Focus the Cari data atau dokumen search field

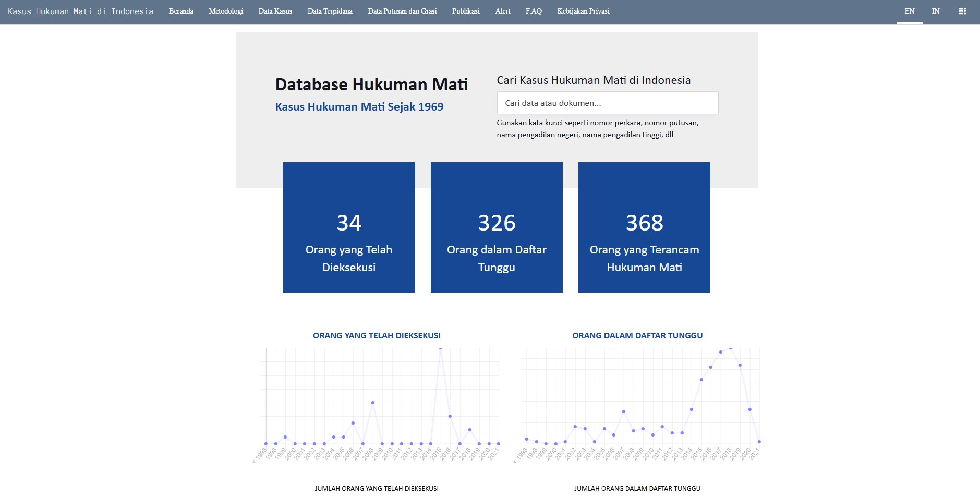click(x=608, y=103)
